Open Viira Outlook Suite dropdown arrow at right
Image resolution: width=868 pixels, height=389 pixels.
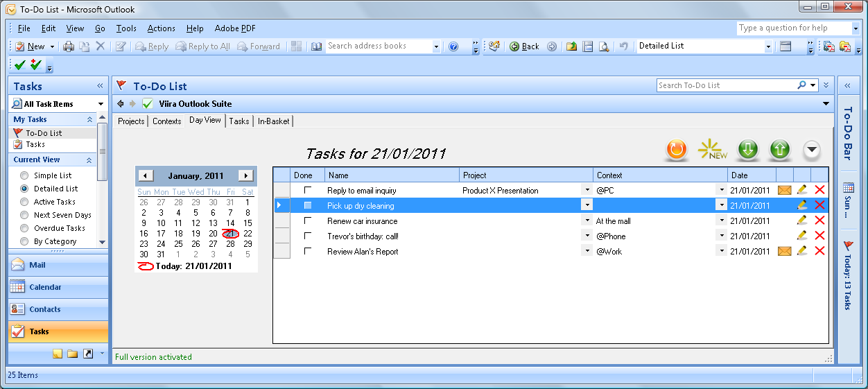point(826,104)
